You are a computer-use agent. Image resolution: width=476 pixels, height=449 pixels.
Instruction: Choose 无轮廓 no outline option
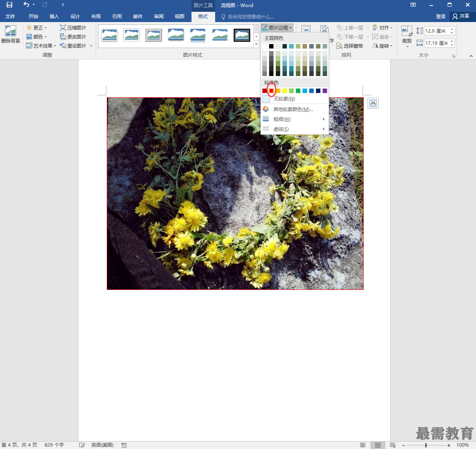tap(294, 98)
